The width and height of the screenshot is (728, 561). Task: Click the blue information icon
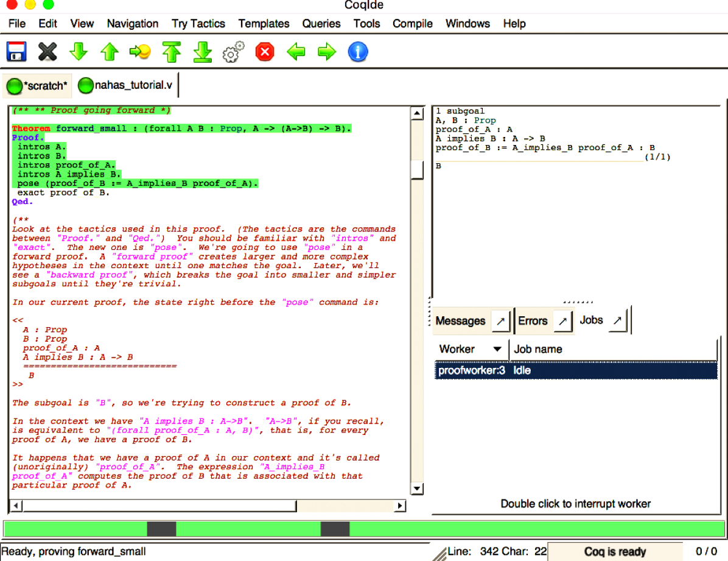pyautogui.click(x=358, y=52)
